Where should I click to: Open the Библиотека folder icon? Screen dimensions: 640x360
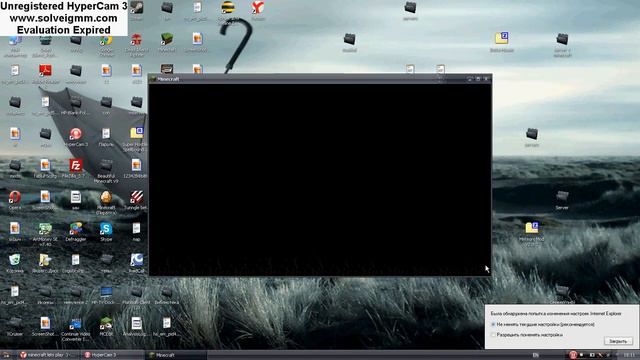click(x=167, y=291)
